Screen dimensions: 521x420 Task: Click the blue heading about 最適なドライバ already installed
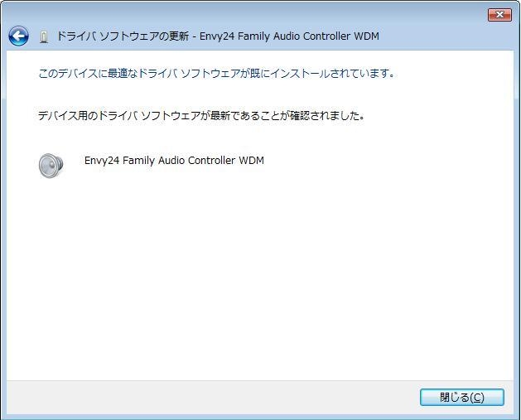pos(216,74)
